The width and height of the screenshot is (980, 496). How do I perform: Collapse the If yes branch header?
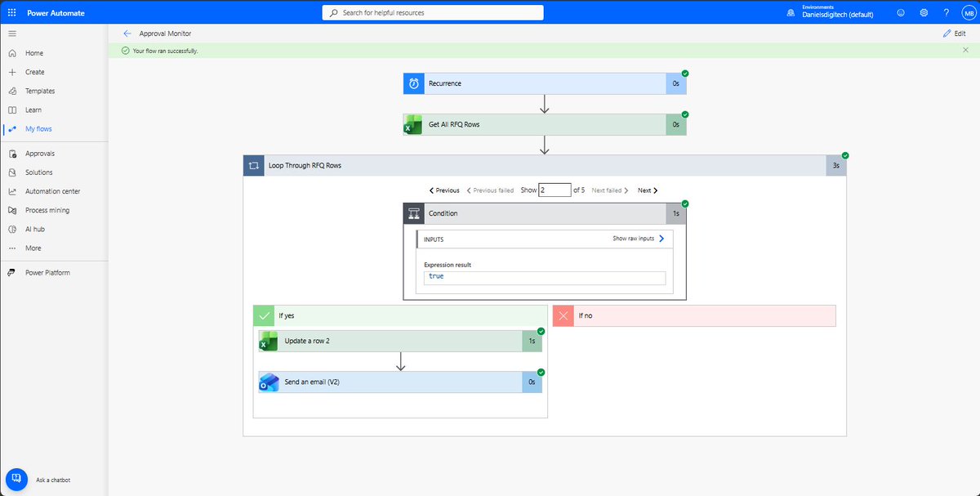[400, 315]
